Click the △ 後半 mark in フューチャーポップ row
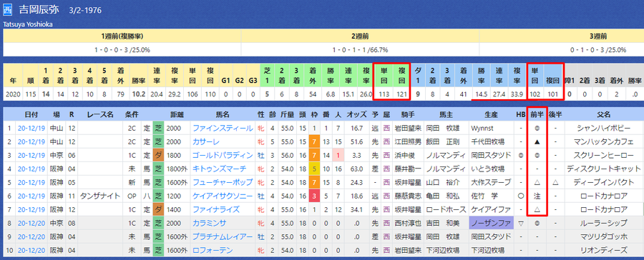644x260 pixels. (555, 182)
